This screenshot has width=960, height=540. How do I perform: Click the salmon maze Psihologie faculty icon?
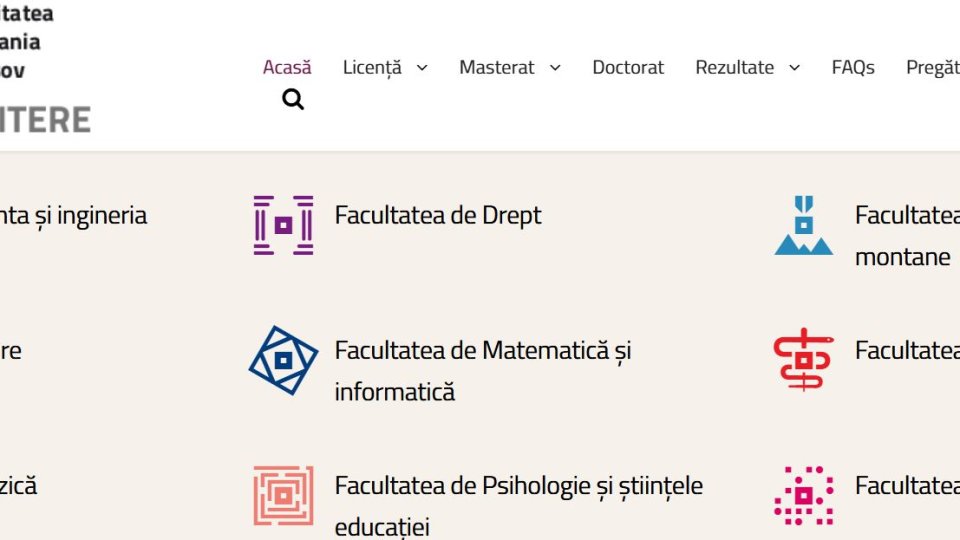click(283, 495)
